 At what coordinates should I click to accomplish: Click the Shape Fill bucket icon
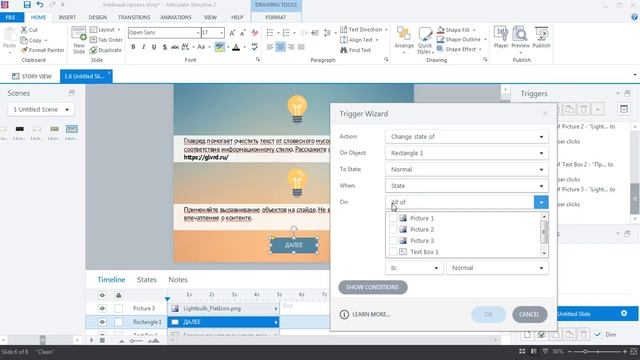click(x=440, y=30)
